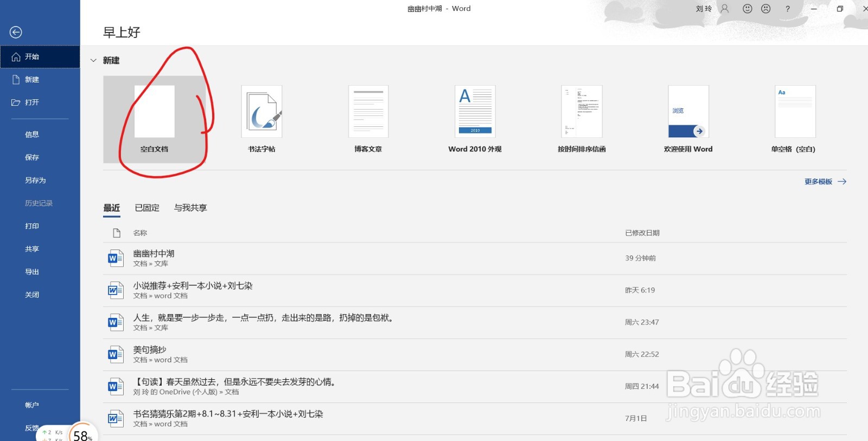Choose the 单空格 (空白) template
Viewport: 868px width, 441px height.
click(x=795, y=119)
